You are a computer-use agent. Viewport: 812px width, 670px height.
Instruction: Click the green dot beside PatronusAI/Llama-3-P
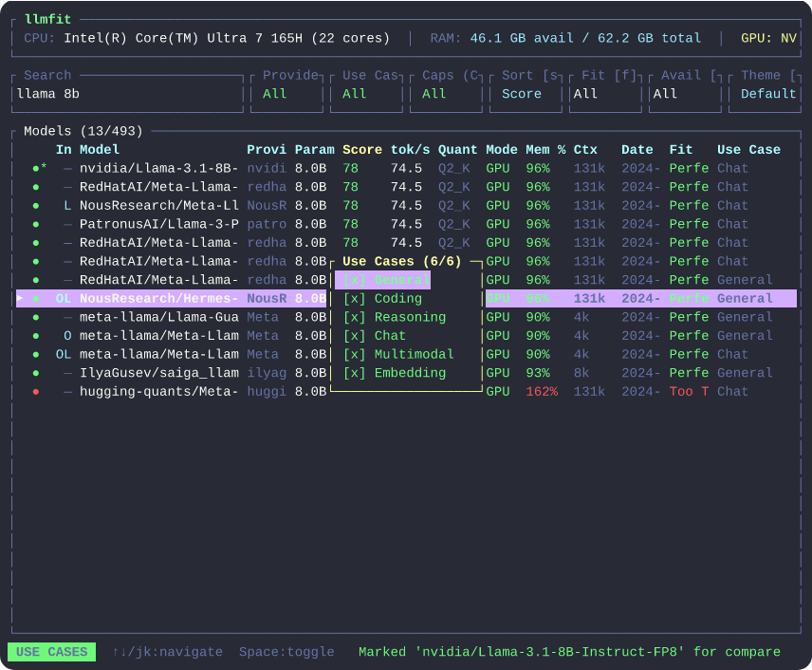[x=36, y=225]
